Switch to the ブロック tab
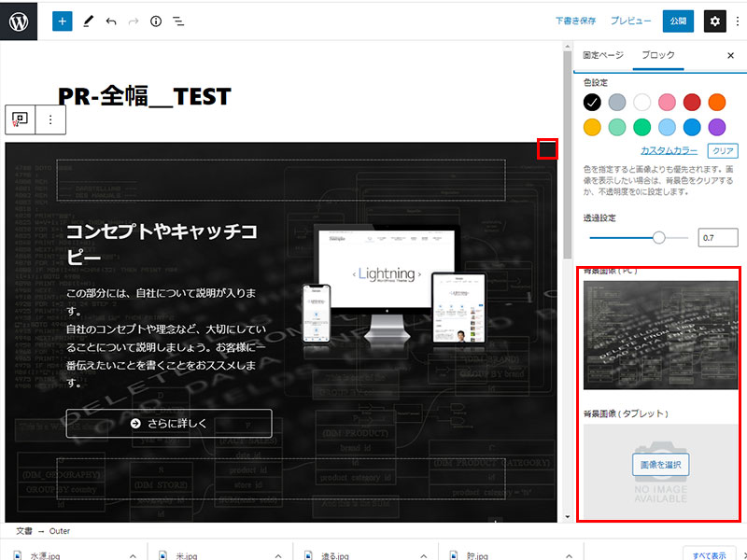Screen dimensions: 747x560 tap(657, 55)
